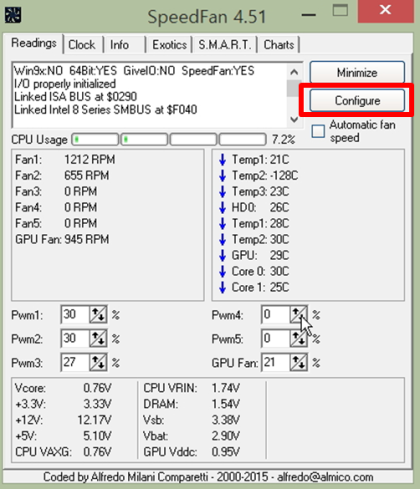Click the Fan1: 1212 RPM reading
420x489 pixels.
(65, 160)
